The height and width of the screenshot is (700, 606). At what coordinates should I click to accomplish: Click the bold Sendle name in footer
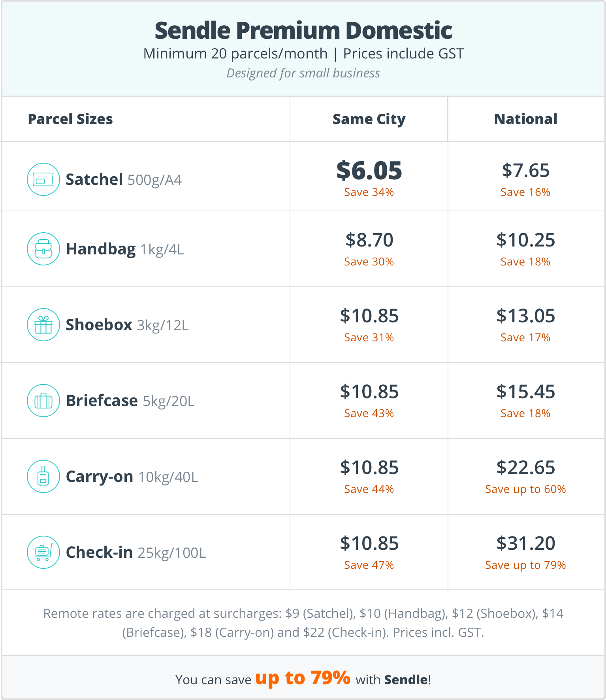(406, 680)
